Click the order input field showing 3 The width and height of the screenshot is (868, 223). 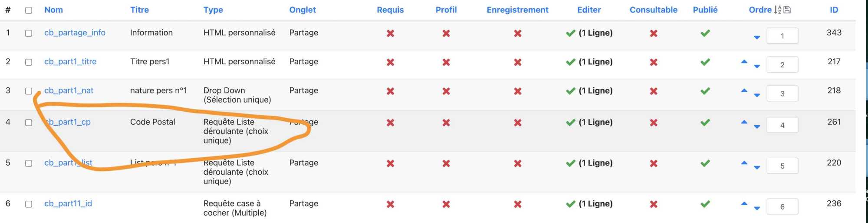pyautogui.click(x=782, y=93)
